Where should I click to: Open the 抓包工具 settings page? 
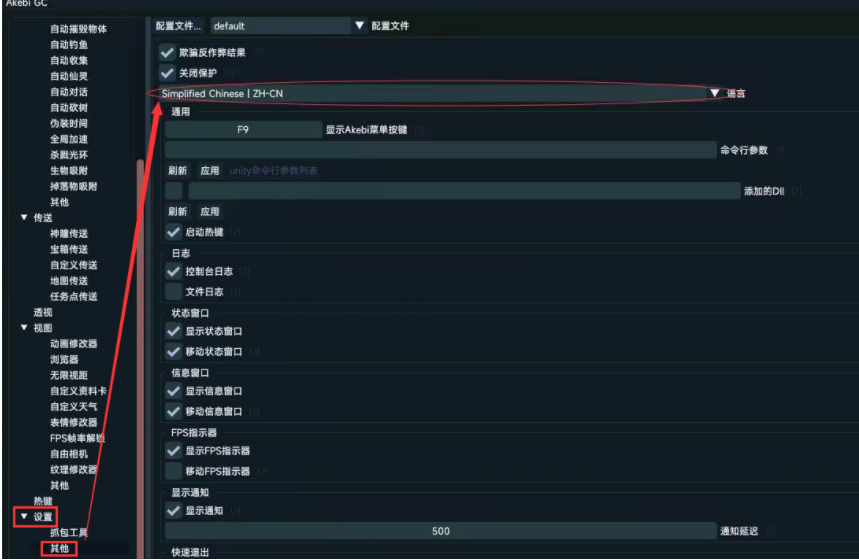click(x=69, y=532)
